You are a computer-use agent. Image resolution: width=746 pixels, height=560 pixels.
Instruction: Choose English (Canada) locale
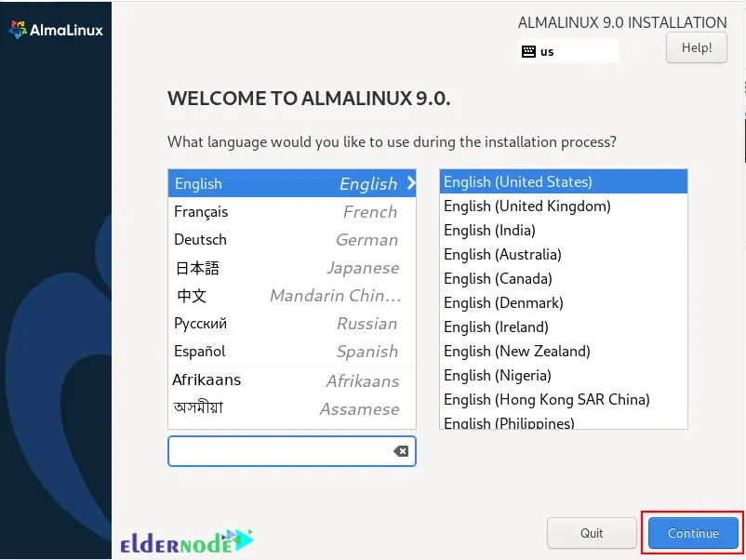[x=564, y=278]
